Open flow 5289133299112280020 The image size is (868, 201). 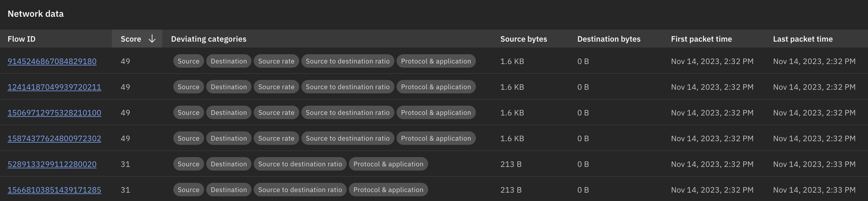click(52, 164)
